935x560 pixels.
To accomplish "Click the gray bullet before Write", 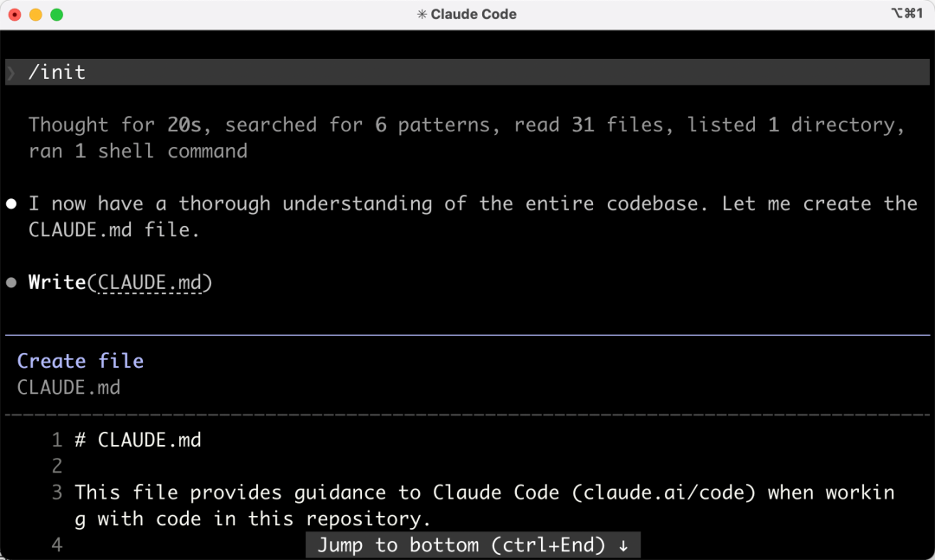I will click(11, 283).
